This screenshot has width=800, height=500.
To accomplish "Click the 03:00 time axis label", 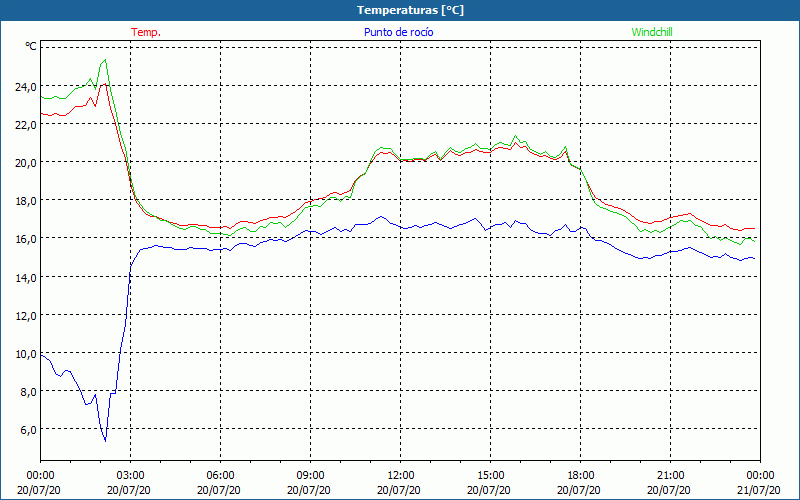I will tap(131, 476).
